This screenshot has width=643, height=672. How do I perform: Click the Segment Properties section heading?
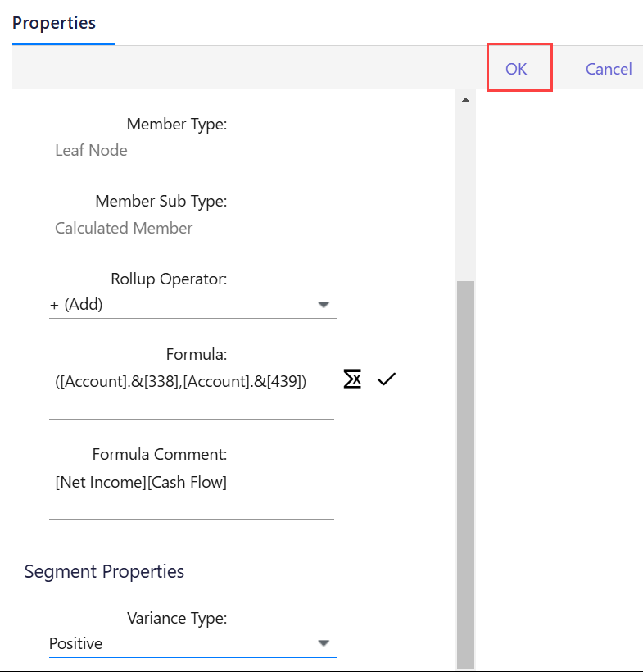tap(104, 571)
